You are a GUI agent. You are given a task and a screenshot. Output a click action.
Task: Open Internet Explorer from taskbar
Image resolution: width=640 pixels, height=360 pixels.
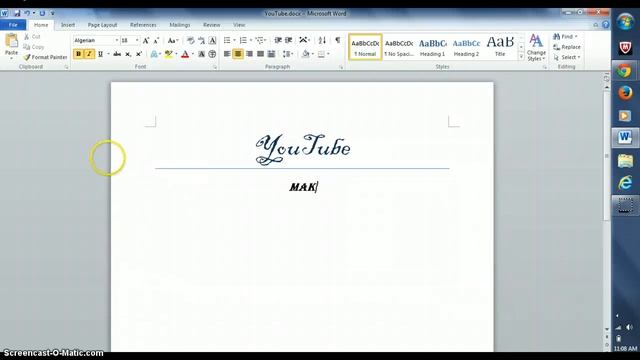[x=624, y=182]
